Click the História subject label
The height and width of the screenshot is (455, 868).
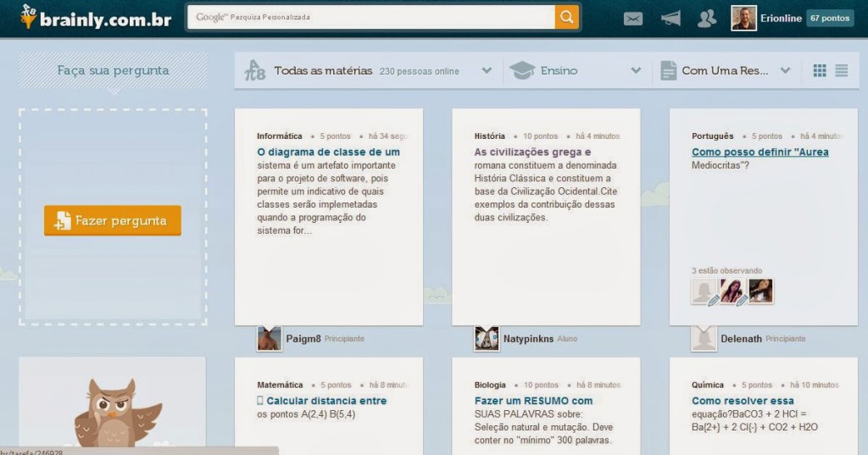[x=490, y=136]
